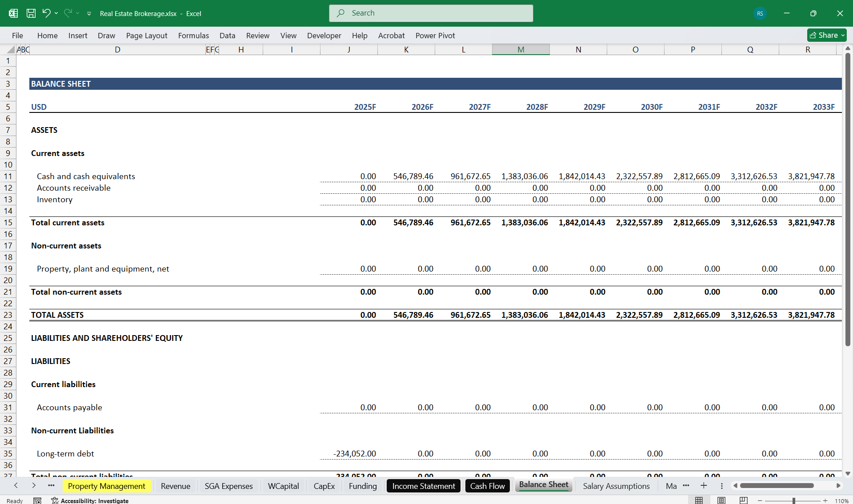The height and width of the screenshot is (504, 853).
Task: Click the Undo arrow icon
Action: click(x=46, y=13)
